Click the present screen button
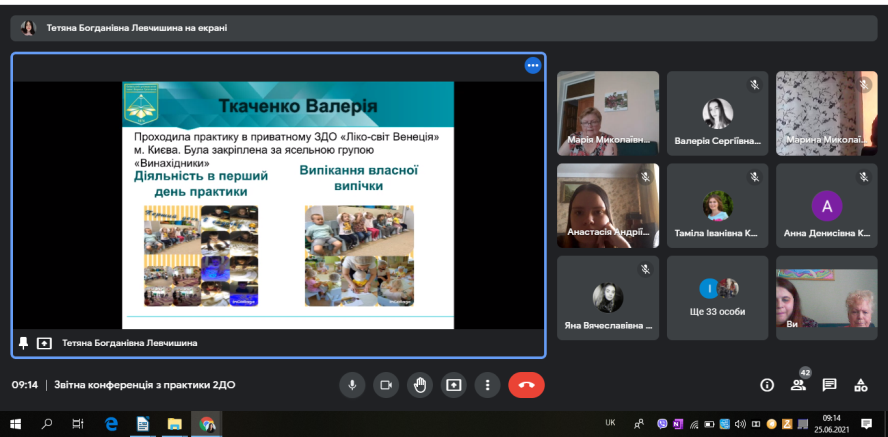The image size is (888, 437). coord(454,384)
